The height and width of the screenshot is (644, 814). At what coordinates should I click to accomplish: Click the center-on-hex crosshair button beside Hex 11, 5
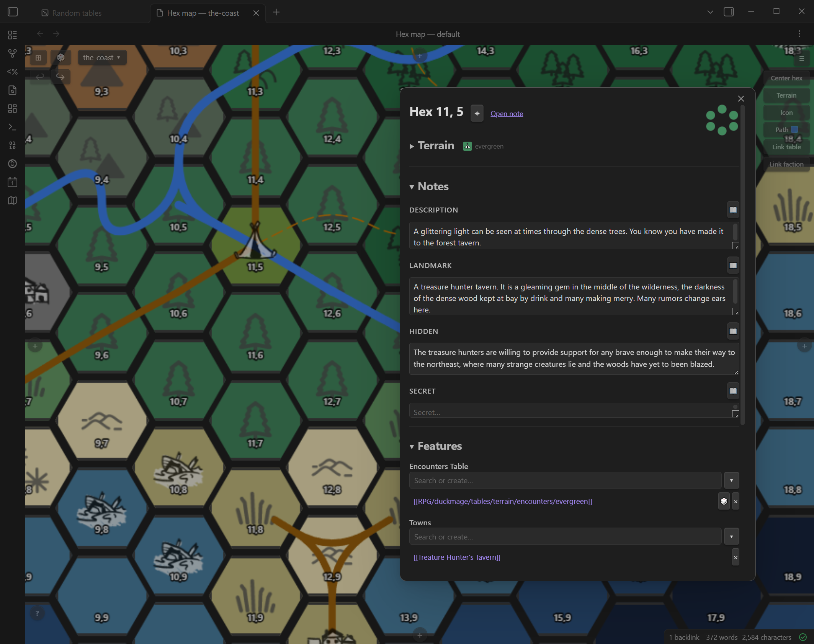(x=477, y=114)
